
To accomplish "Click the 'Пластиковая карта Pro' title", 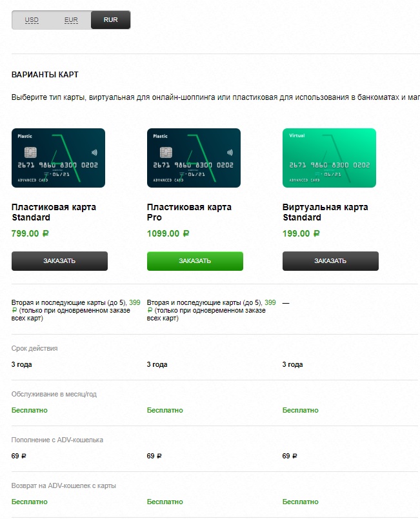I will 189,212.
